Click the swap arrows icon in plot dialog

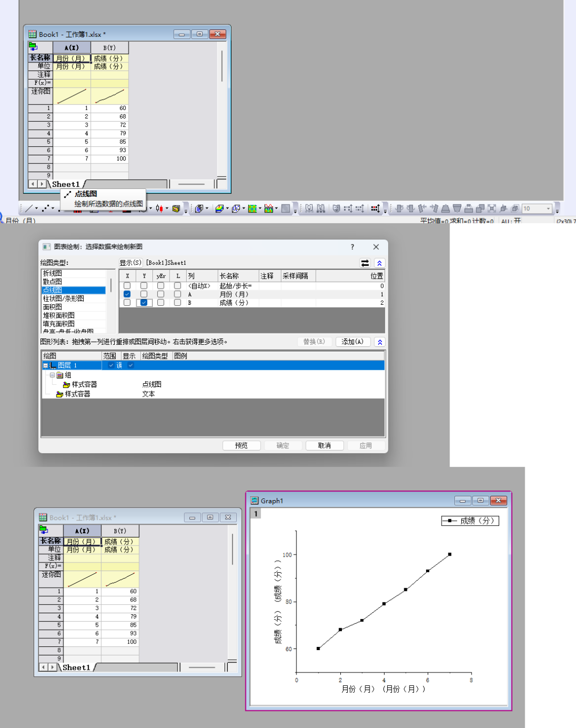click(x=365, y=263)
